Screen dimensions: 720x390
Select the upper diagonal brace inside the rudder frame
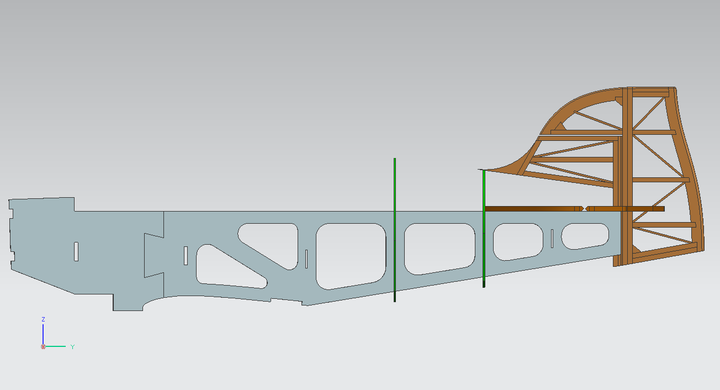[x=649, y=113]
